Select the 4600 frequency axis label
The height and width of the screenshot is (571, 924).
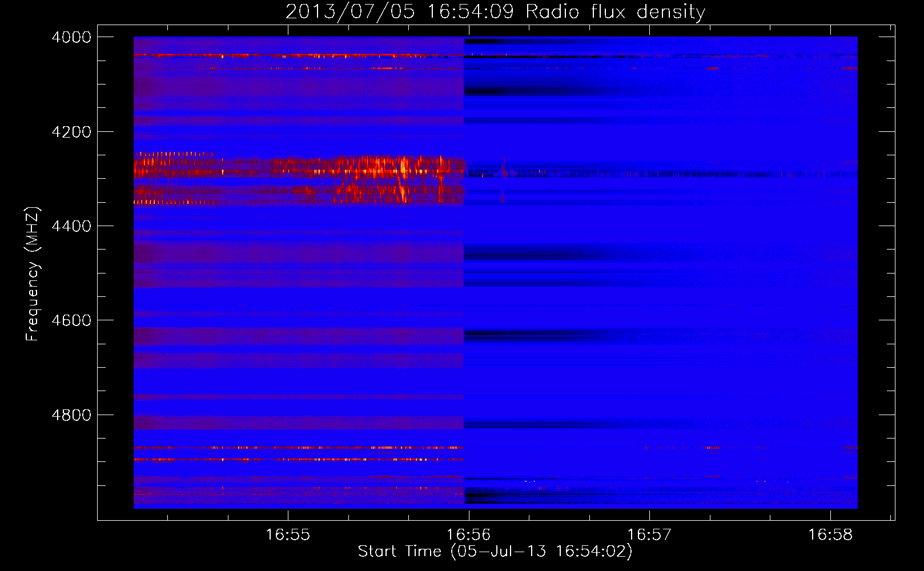71,320
